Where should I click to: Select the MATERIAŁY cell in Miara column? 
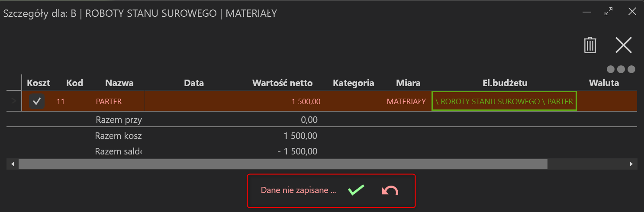[x=406, y=102]
